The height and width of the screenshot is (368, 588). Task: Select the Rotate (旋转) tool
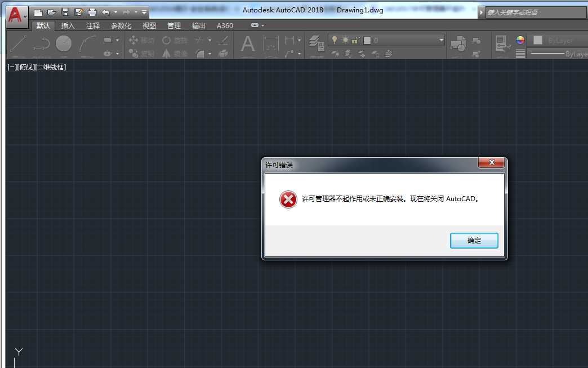pos(175,40)
